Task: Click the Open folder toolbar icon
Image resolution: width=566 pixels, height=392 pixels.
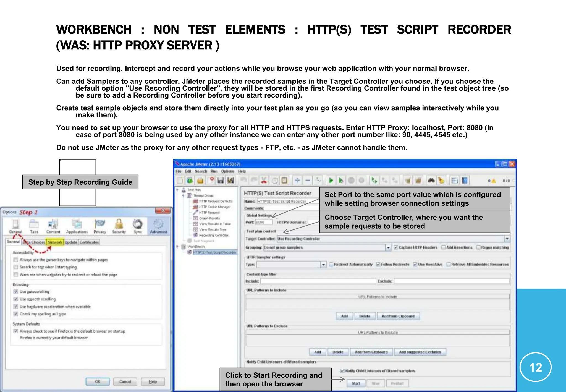Action: click(x=200, y=181)
